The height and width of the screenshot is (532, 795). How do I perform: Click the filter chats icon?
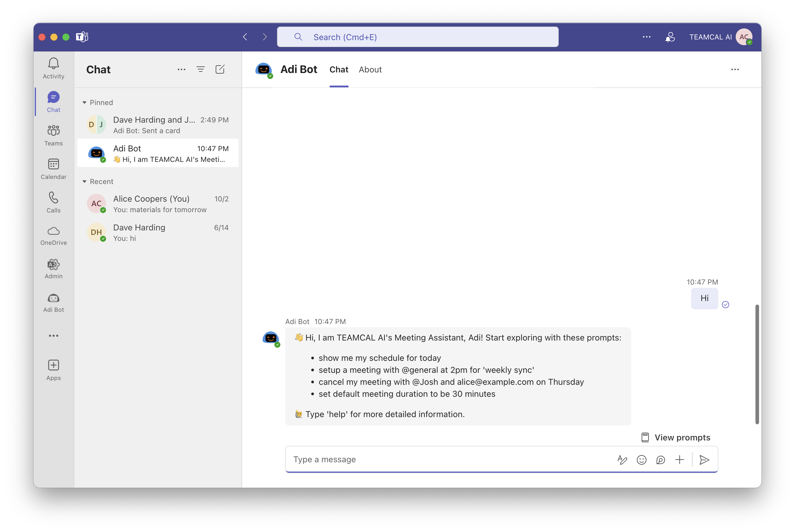click(200, 69)
